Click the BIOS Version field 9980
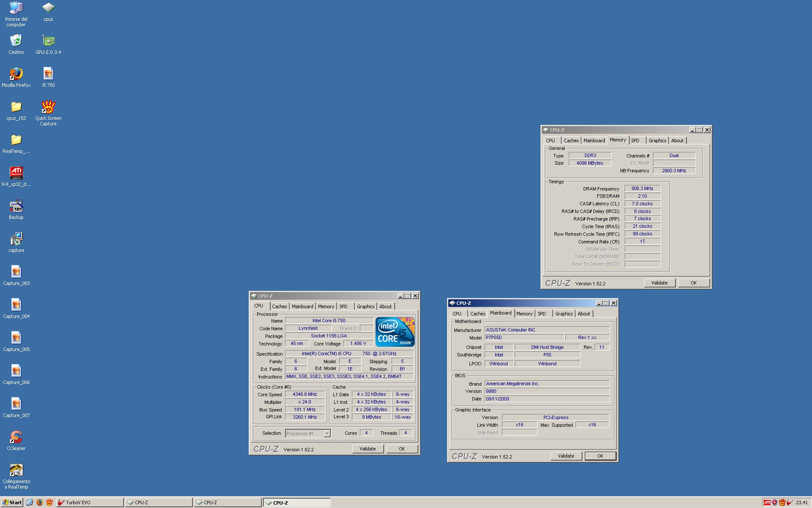Viewport: 812px width, 508px height. coord(547,391)
